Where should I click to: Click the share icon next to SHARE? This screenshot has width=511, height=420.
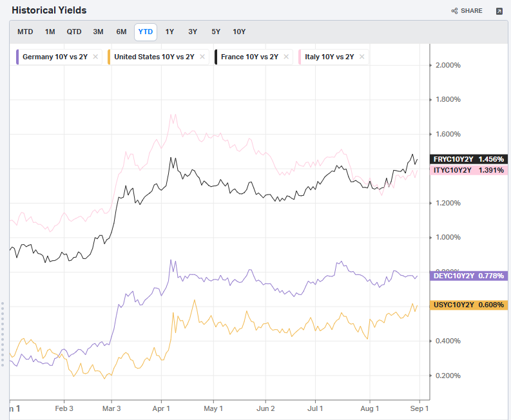(x=454, y=11)
